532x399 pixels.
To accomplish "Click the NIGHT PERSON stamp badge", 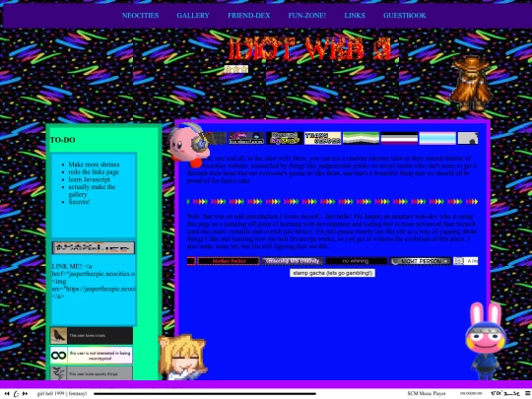I will click(421, 261).
